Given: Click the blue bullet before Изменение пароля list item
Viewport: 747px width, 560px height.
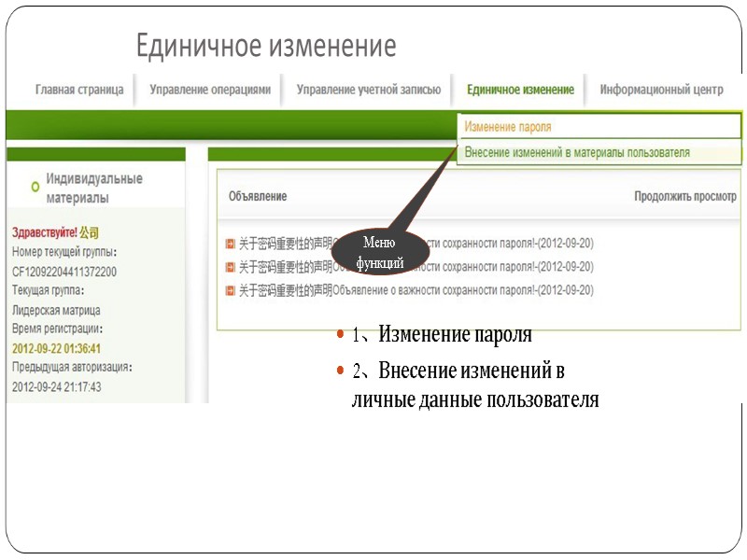Looking at the screenshot, I should pyautogui.click(x=340, y=334).
